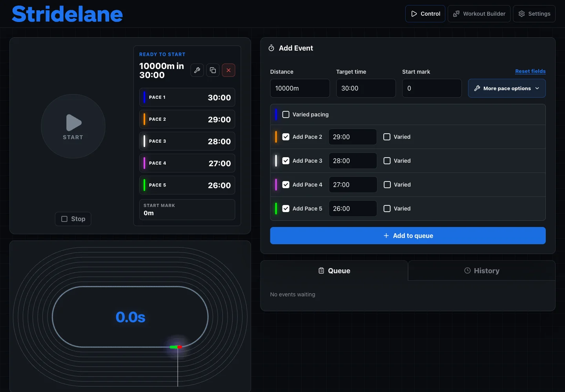
Task: Select the PACE 2 29:00 row
Action: pyautogui.click(x=187, y=119)
